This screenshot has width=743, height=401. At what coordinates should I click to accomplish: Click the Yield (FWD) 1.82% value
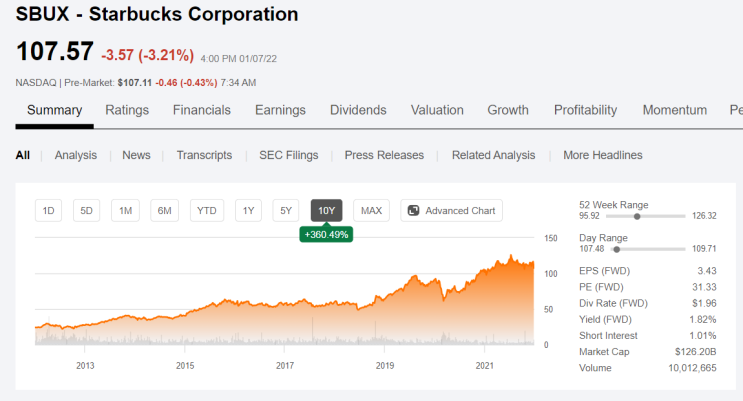[703, 319]
